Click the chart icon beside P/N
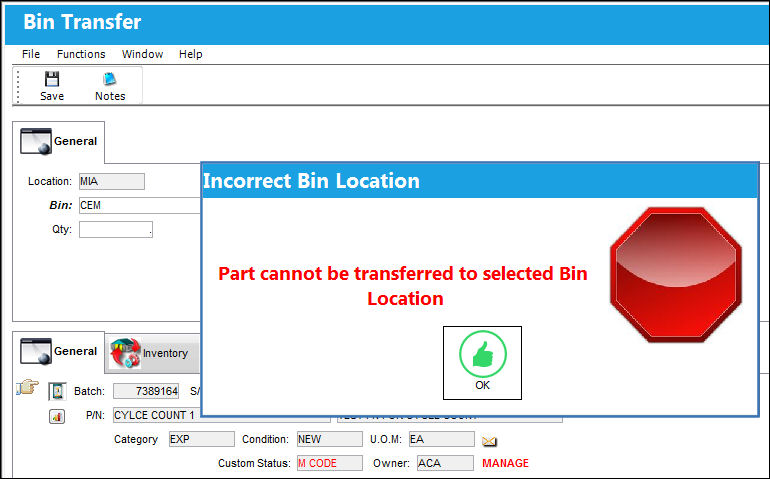 pos(57,417)
